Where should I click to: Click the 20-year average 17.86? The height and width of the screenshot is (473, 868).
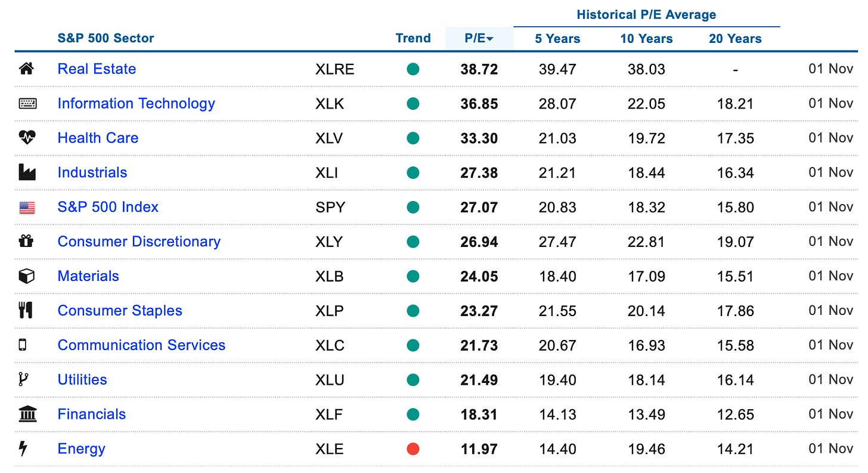tap(735, 311)
